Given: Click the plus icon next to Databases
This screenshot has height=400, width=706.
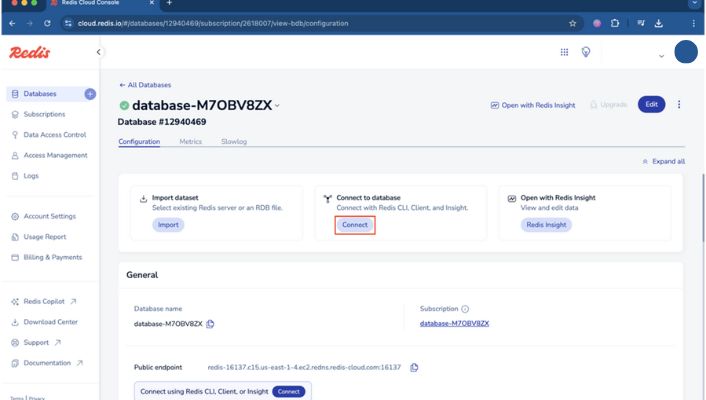Looking at the screenshot, I should coord(90,94).
